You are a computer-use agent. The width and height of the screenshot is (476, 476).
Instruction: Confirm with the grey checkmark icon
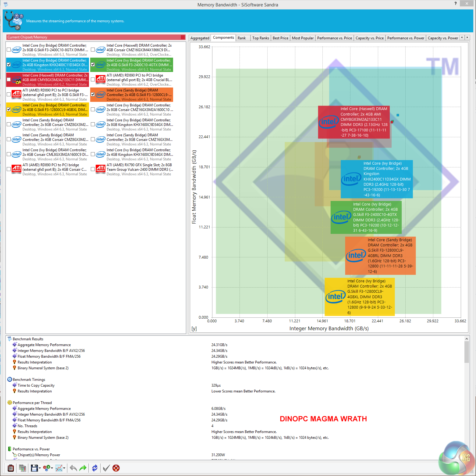(x=106, y=468)
